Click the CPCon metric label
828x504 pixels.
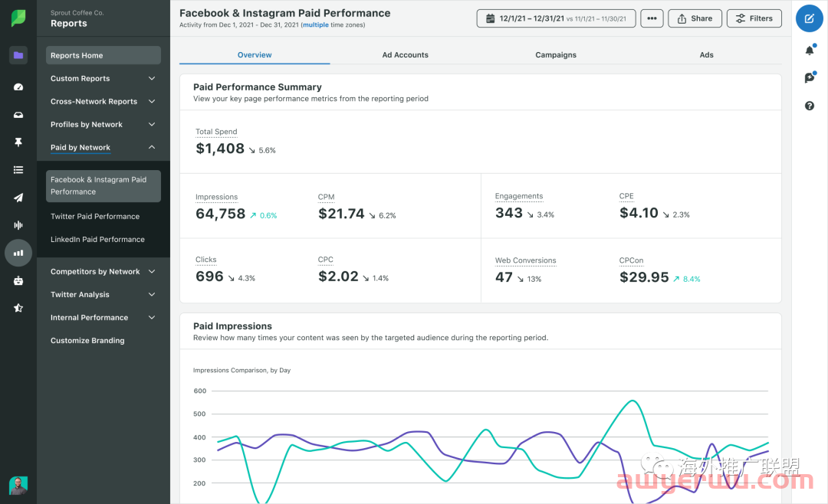point(632,260)
